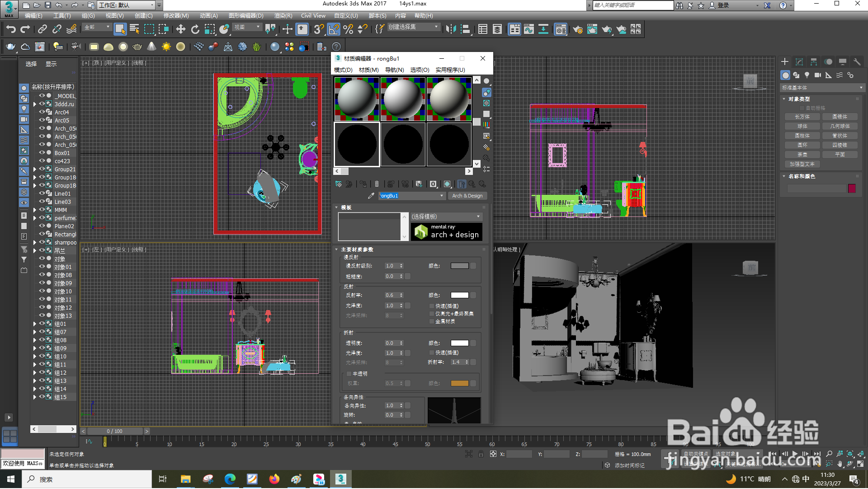Image resolution: width=868 pixels, height=489 pixels.
Task: Click the Link objects chain icon
Action: [42, 30]
